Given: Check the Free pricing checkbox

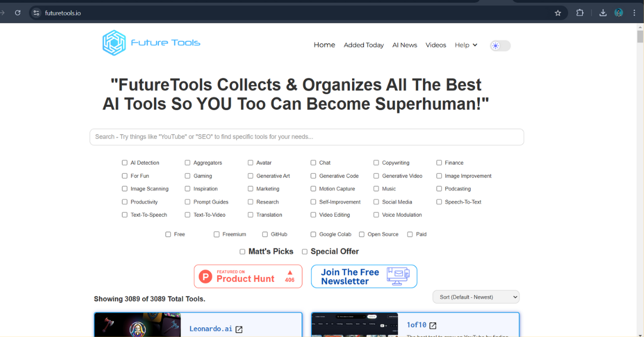Looking at the screenshot, I should [x=168, y=234].
